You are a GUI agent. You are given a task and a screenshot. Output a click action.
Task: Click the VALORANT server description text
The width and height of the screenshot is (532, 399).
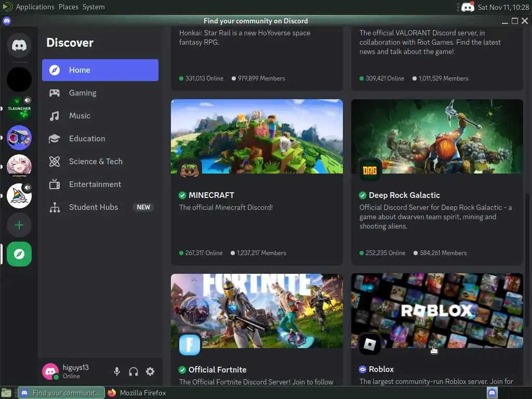click(x=430, y=43)
